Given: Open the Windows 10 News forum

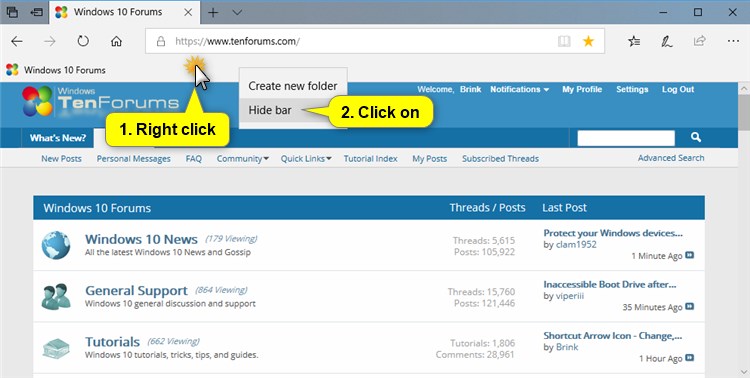Looking at the screenshot, I should coord(141,239).
